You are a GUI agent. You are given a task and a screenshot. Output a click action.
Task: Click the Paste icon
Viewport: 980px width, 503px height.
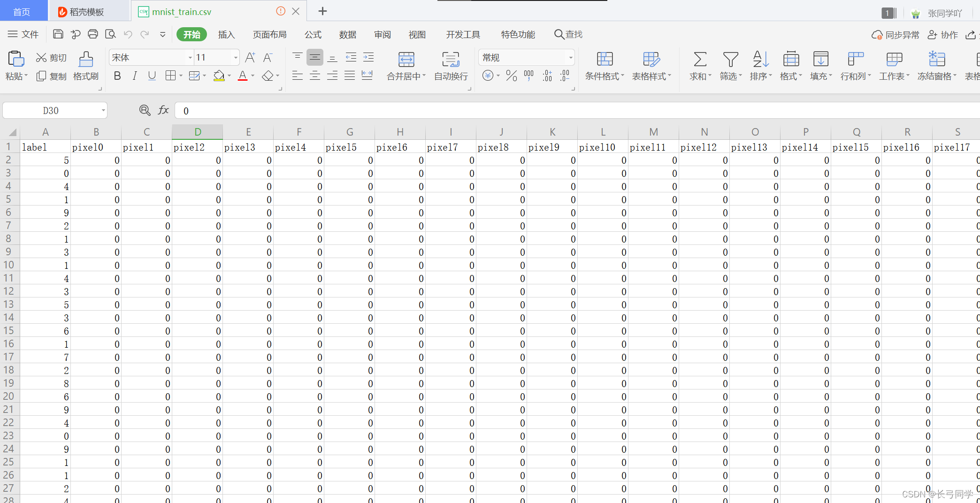point(16,59)
